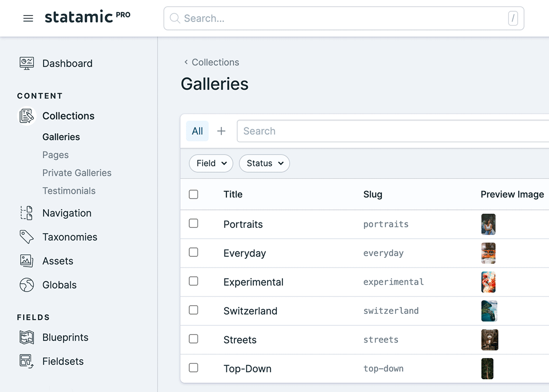
Task: Open the Galleries item in sidebar
Action: (61, 137)
